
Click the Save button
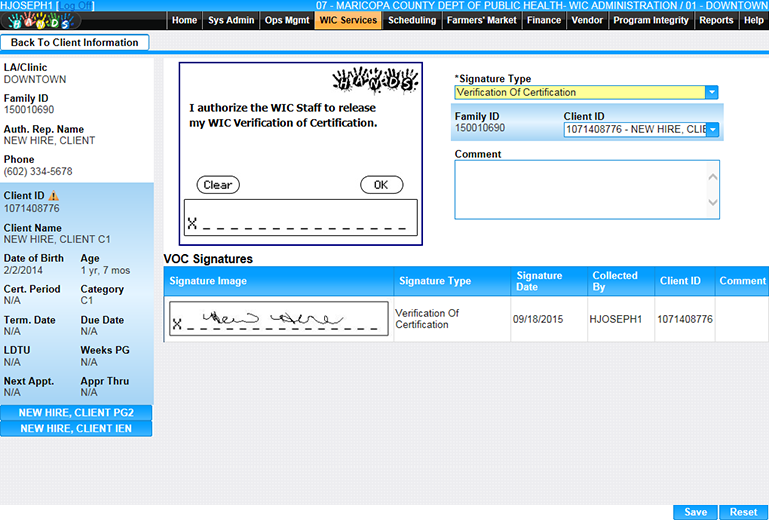click(x=695, y=512)
